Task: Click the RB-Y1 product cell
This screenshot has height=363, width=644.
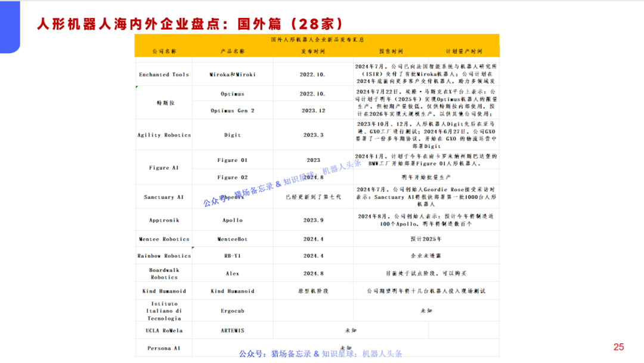Action: (x=233, y=256)
